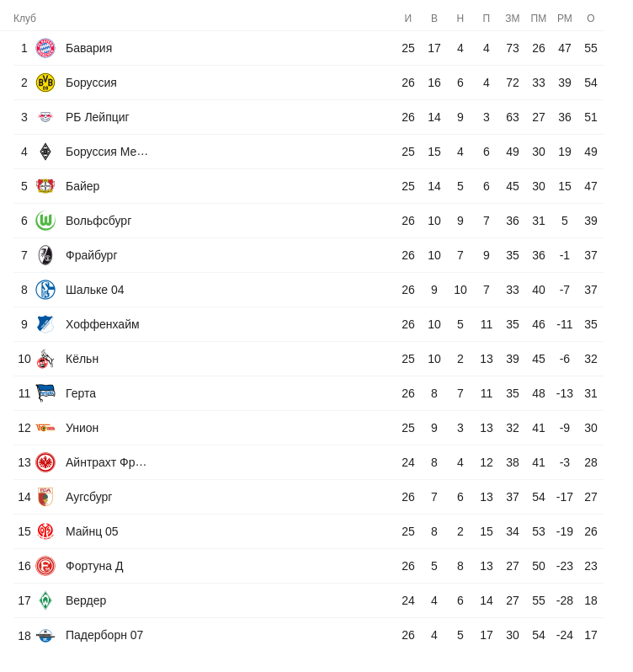633x672 pixels.
Task: Click the РМ goal difference header
Action: (565, 19)
